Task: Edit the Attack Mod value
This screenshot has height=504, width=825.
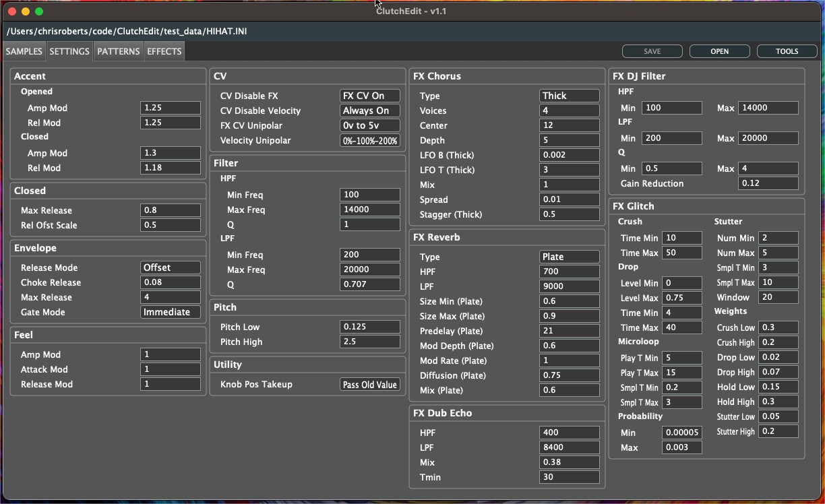Action: coord(171,369)
